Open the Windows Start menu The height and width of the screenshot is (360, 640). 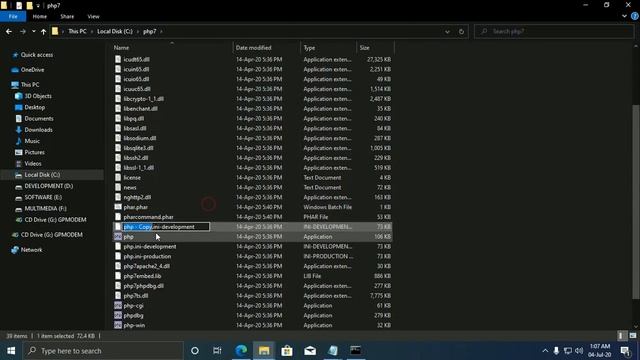[x=11, y=351]
